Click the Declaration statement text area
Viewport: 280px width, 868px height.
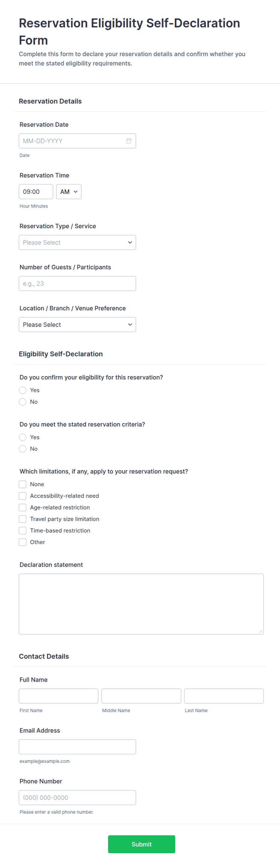pos(141,604)
